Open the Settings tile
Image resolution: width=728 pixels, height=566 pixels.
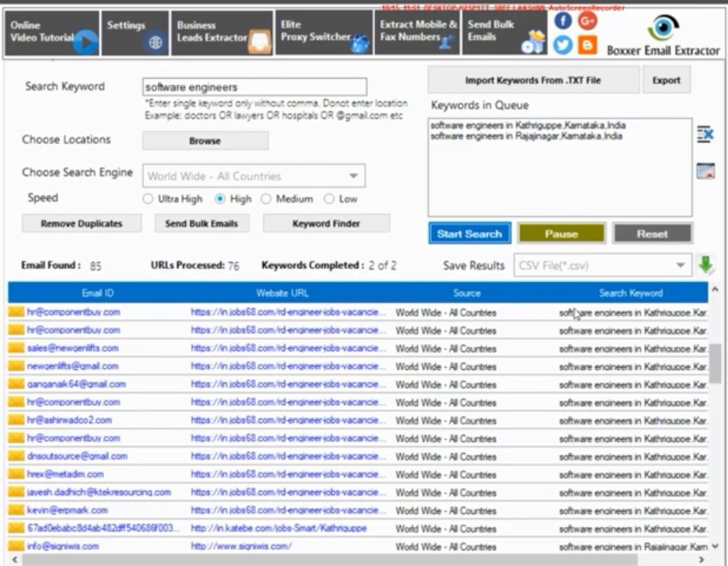pyautogui.click(x=135, y=33)
